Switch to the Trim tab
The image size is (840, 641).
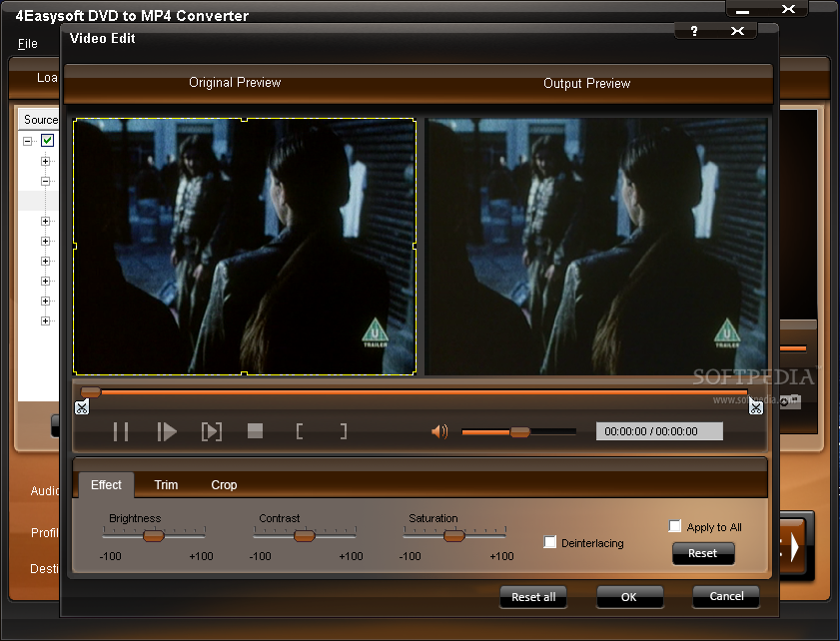[x=166, y=485]
